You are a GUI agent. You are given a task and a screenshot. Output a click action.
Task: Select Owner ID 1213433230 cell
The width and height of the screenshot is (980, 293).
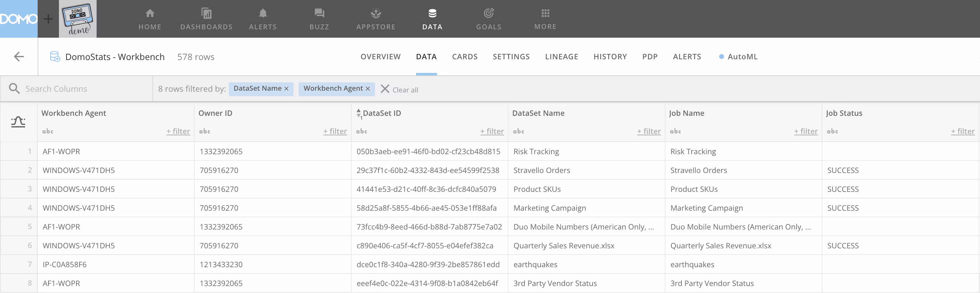click(x=272, y=264)
